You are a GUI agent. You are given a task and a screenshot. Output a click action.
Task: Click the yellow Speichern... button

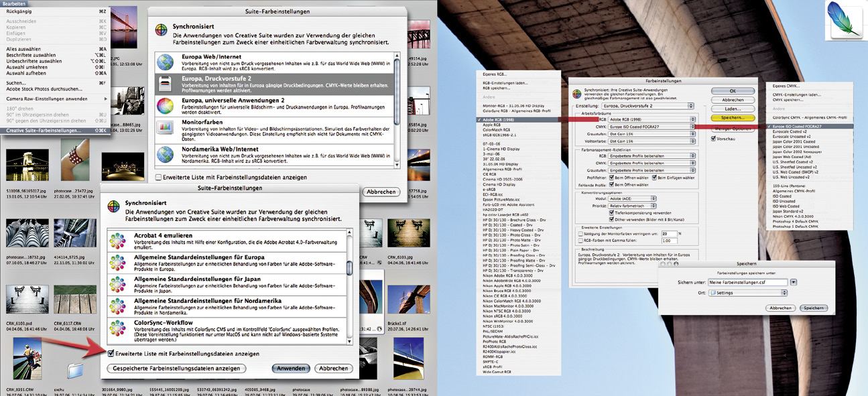tap(733, 117)
